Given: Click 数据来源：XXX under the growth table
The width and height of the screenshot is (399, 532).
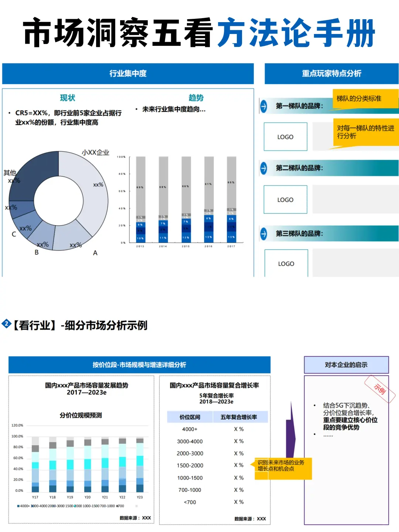Looking at the screenshot, I should click(x=250, y=519).
